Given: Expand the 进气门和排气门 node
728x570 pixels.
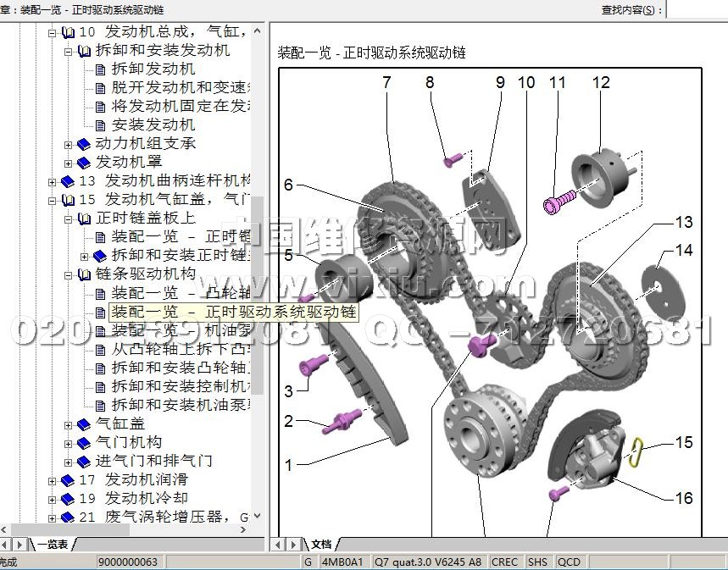Looking at the screenshot, I should [69, 462].
